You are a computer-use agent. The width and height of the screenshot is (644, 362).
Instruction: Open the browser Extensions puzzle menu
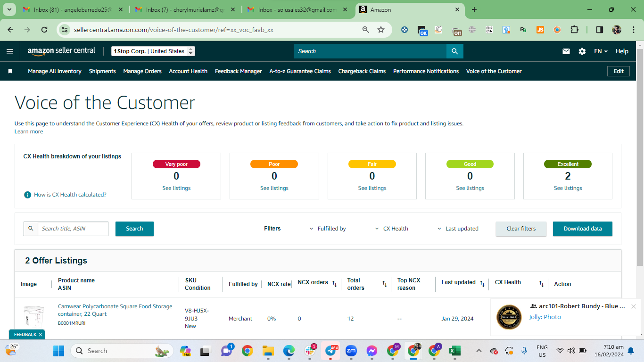tap(574, 30)
